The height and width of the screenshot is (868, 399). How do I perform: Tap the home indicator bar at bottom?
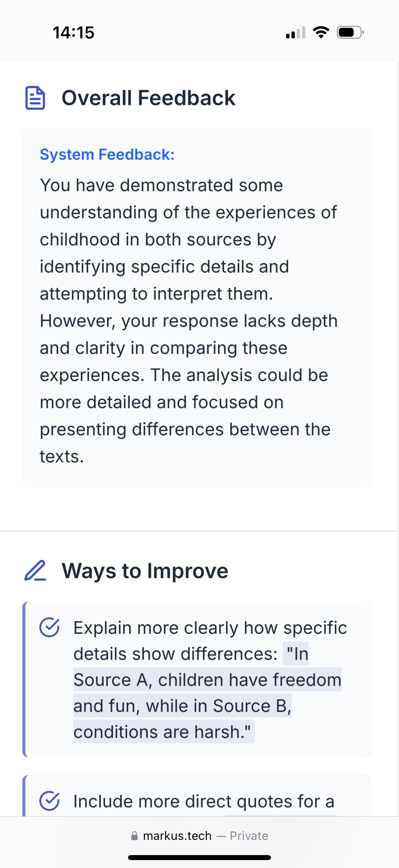tap(199, 857)
